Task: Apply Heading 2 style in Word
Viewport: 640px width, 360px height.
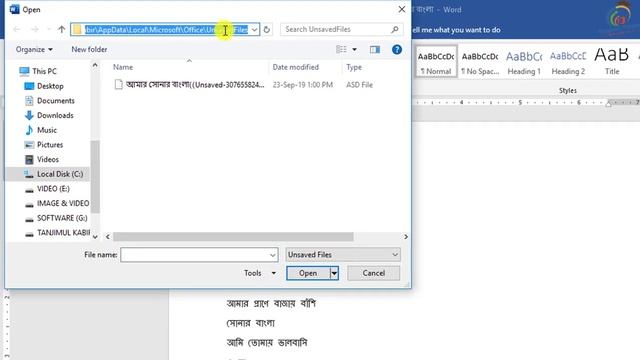Action: click(x=568, y=62)
